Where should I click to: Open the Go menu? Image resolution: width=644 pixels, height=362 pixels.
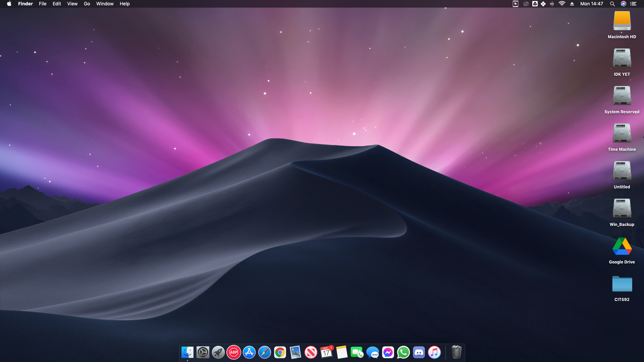click(87, 4)
